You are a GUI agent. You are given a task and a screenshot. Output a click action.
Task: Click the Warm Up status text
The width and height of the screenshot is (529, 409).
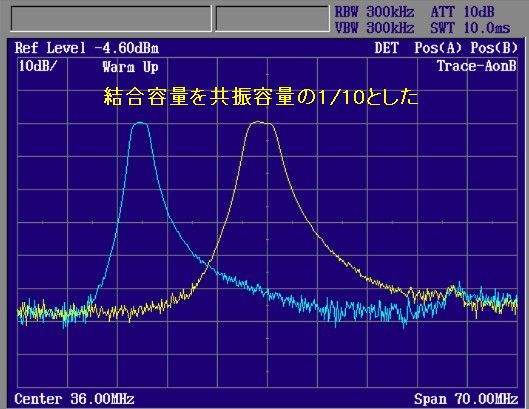pos(130,67)
